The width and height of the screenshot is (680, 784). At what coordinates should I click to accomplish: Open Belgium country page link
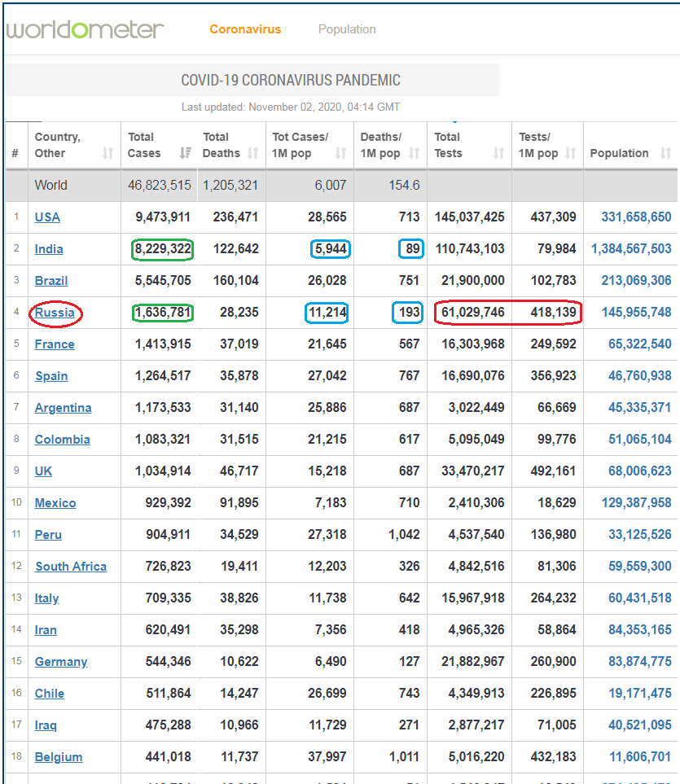(59, 757)
